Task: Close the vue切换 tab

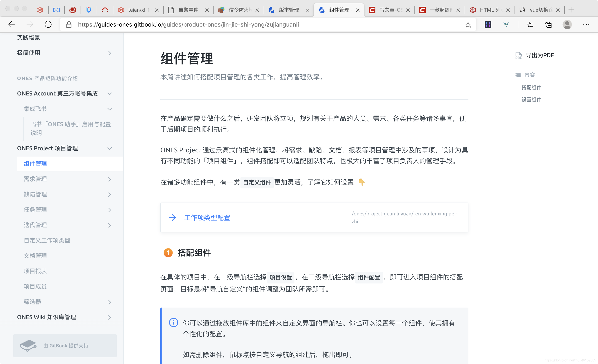Action: coord(558,10)
